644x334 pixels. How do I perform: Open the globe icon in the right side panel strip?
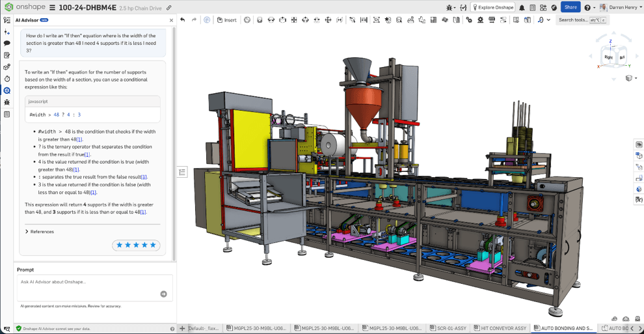[x=639, y=189]
